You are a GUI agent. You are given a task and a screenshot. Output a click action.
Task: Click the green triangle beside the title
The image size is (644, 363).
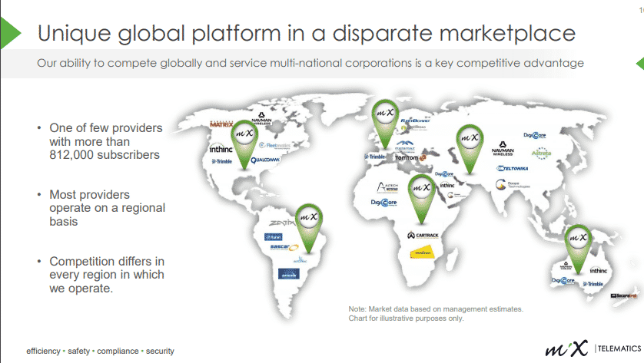pyautogui.click(x=10, y=33)
